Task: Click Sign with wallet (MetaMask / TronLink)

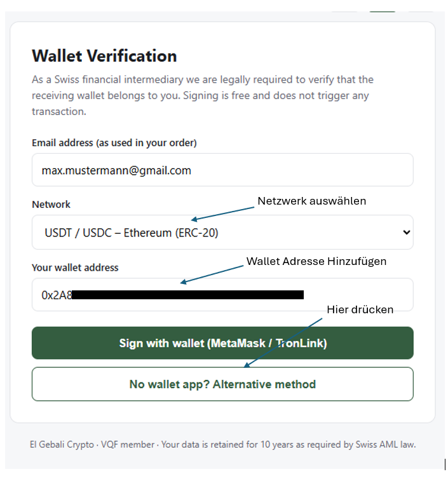Action: [222, 343]
